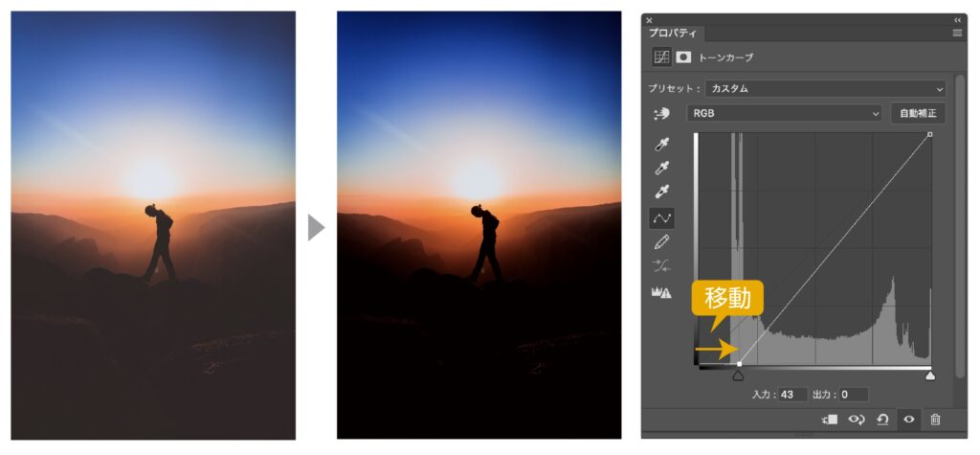The width and height of the screenshot is (980, 455).
Task: Select the layer mask icon
Action: click(683, 57)
